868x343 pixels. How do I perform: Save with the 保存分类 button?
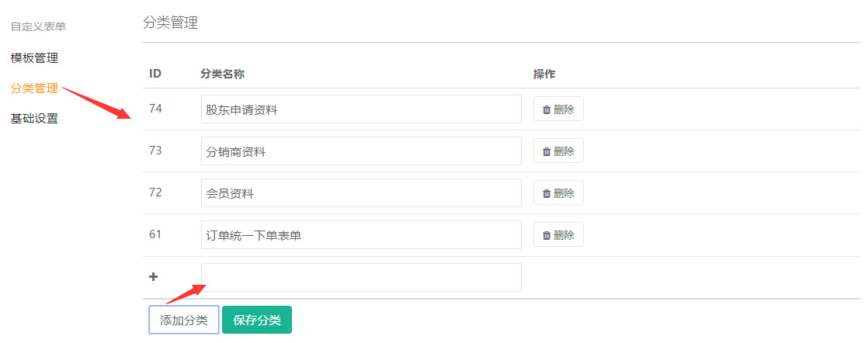click(x=257, y=320)
